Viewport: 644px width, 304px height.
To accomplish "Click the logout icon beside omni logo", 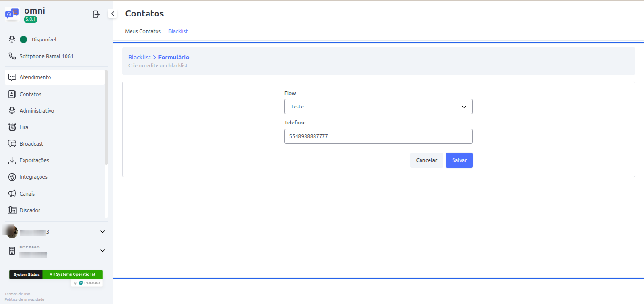I will pos(96,14).
